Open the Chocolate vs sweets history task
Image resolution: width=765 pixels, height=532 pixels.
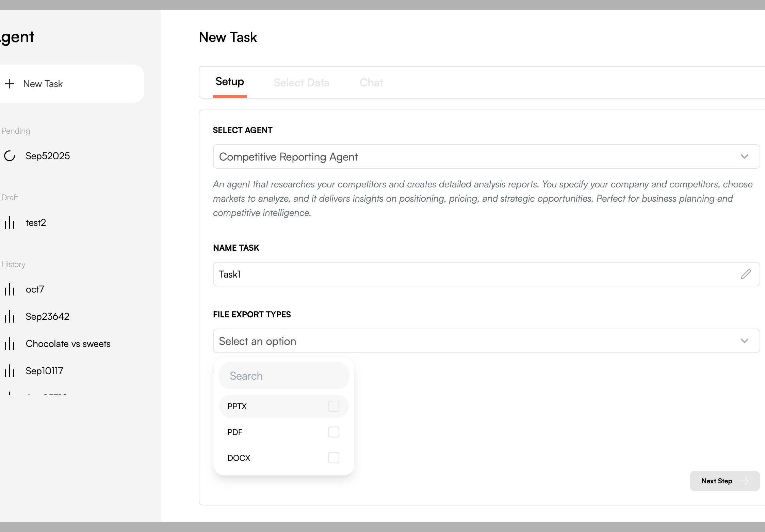click(x=68, y=344)
